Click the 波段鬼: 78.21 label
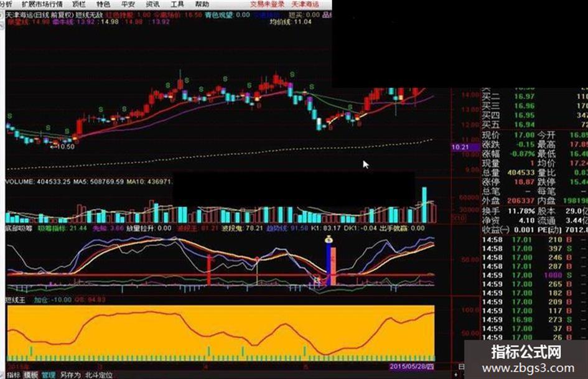Screen dimensions: 588x379 click(x=242, y=228)
